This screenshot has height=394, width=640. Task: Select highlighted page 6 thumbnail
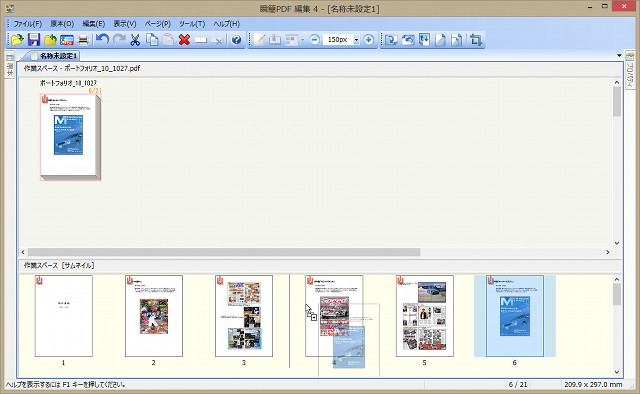point(515,316)
